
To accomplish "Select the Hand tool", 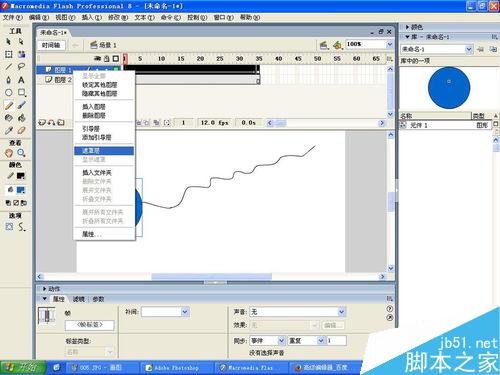I will point(9,153).
